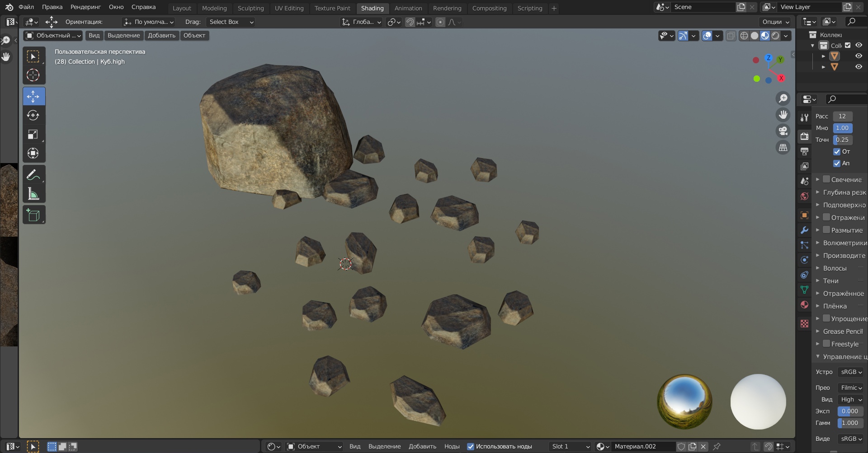
Task: Uncheck the 'От' checkbox in render settings
Action: [837, 151]
